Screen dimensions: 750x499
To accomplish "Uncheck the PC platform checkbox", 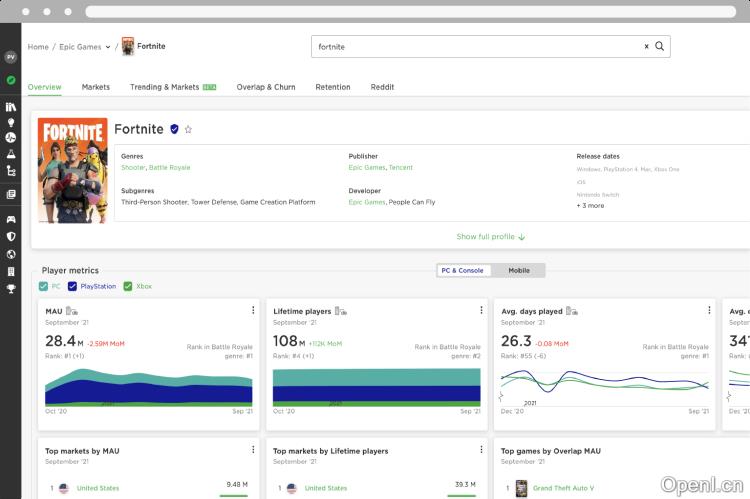I will 43,286.
